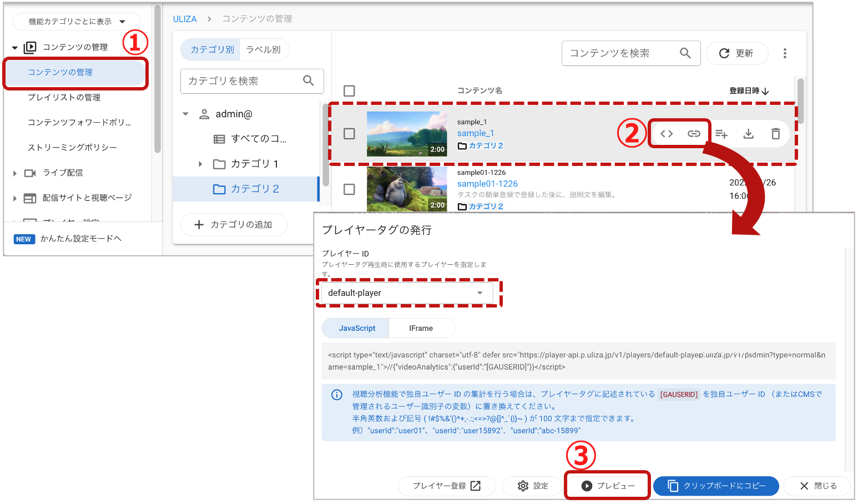Open the 機能カテゴリごとに表示 dropdown

77,22
